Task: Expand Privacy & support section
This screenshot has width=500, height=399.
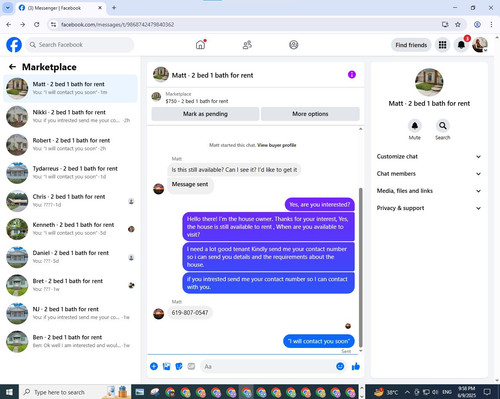Action: pyautogui.click(x=429, y=208)
